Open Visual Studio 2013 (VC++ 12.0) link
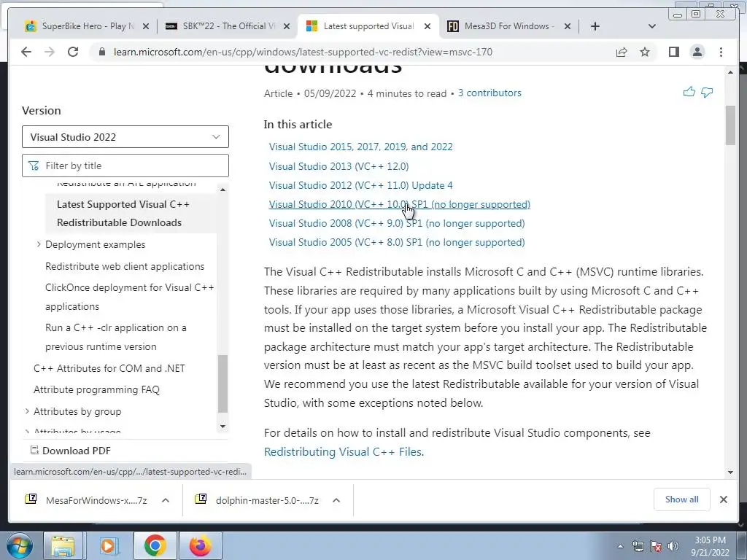Viewport: 747px width, 560px height. [x=338, y=166]
